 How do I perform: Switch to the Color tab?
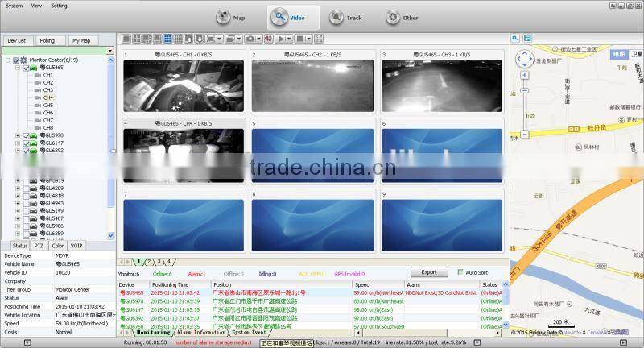(57, 246)
